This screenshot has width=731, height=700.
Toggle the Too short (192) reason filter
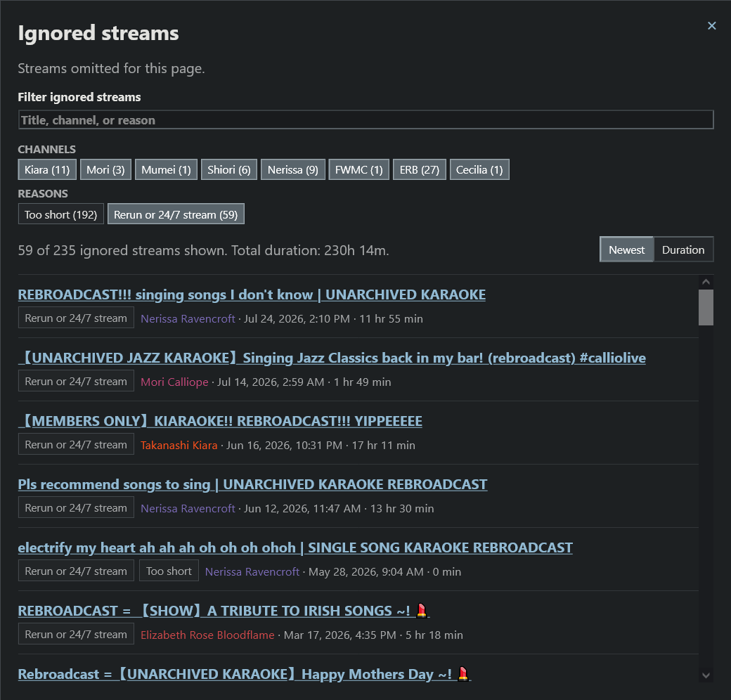point(61,214)
